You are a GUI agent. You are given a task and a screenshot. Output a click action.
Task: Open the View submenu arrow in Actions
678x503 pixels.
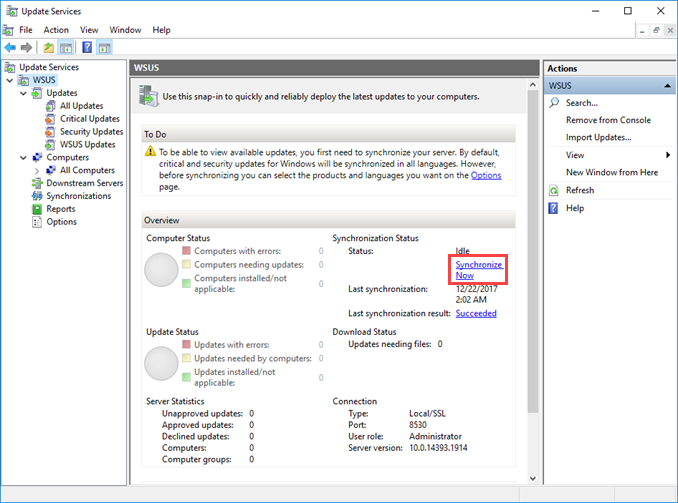coord(668,155)
